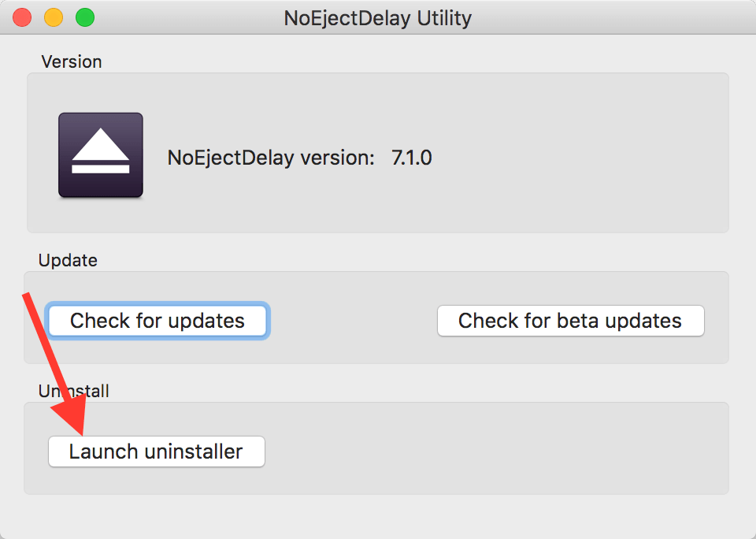Click the green zoom window button

[84, 17]
